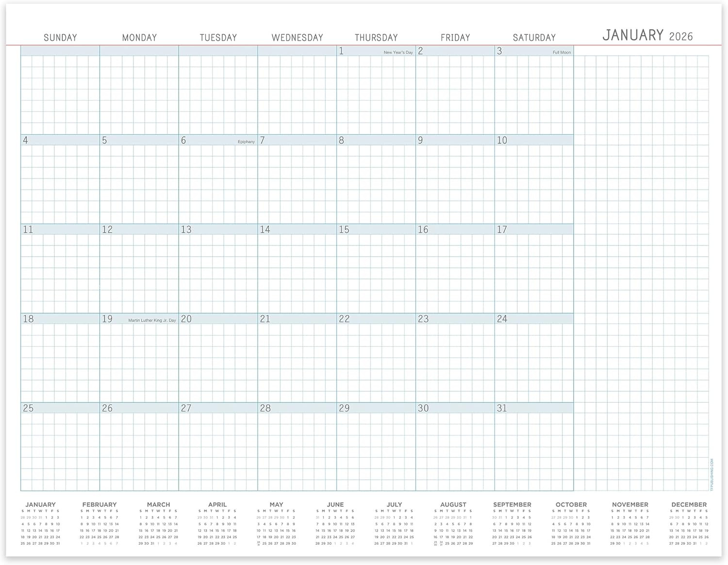Screen dimensions: 728x565
Task: Click date number 28 in main grid
Action: point(265,408)
